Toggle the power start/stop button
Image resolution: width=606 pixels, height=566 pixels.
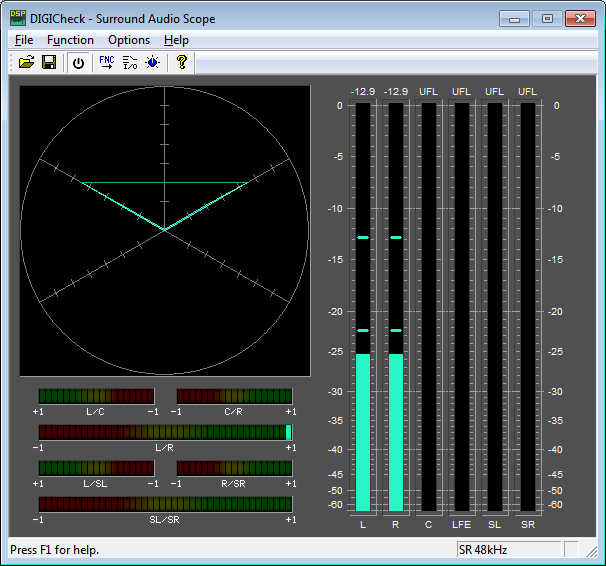[78, 63]
